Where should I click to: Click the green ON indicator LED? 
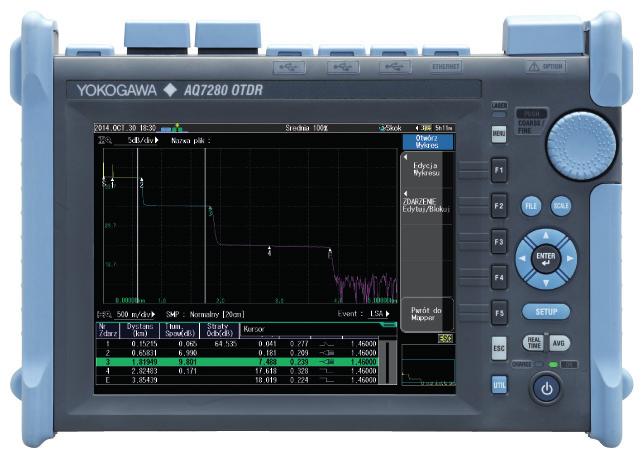click(554, 364)
